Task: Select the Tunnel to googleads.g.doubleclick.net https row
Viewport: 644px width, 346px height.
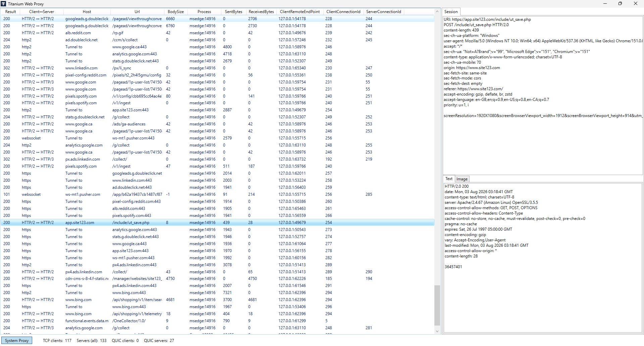Action: (217, 173)
